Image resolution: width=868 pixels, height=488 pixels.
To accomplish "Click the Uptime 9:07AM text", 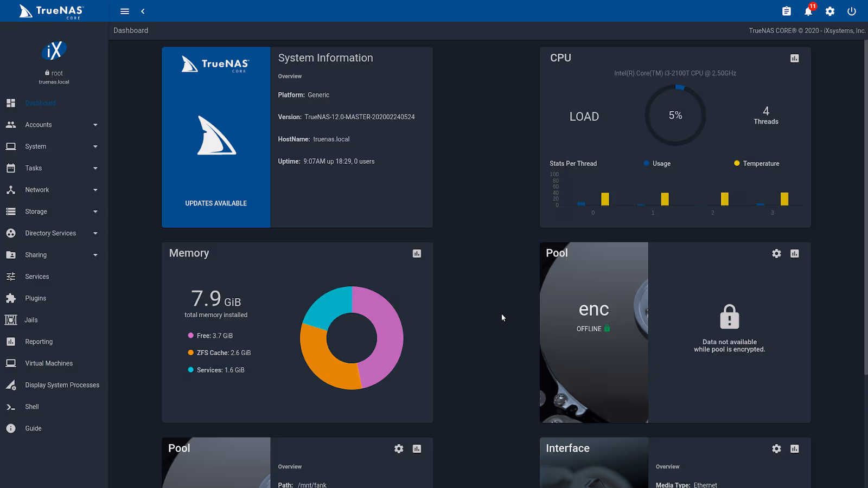I will pyautogui.click(x=326, y=162).
